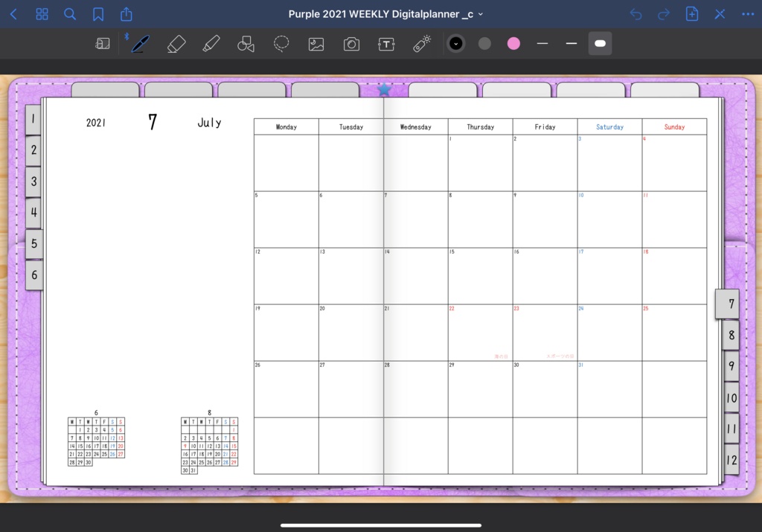Select the Image insert tool
Viewport: 762px width, 532px height.
point(316,44)
